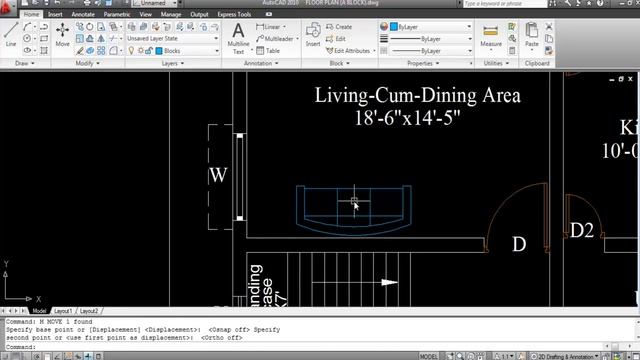Select the Line drawing tool
This screenshot has width=640, height=360.
11,35
